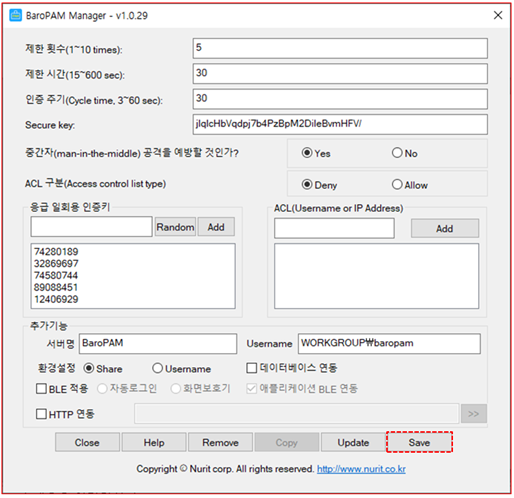Close the BaroPAM Manager window
This screenshot has height=498, width=514.
498,15
